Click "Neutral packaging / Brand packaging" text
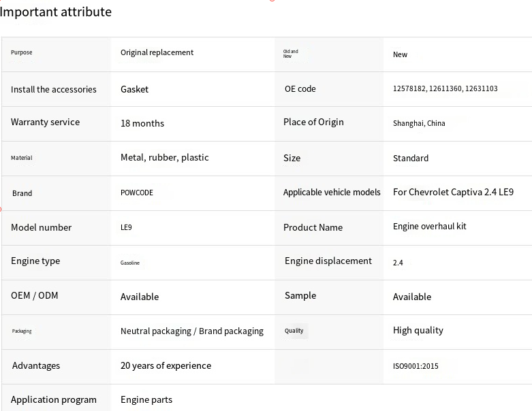Viewport: 532px width, 411px height. [191, 331]
